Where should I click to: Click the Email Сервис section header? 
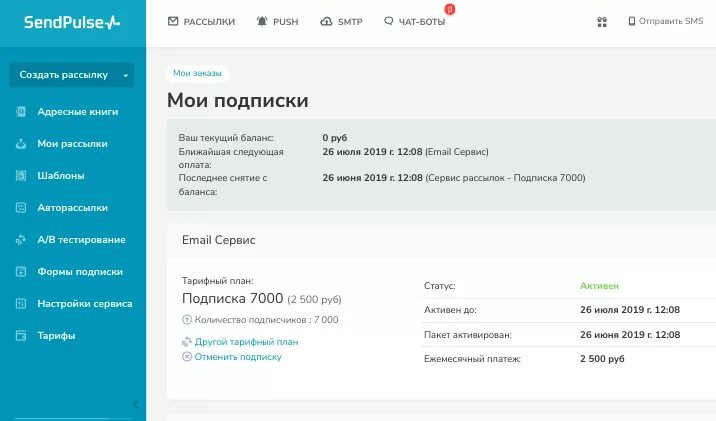(x=218, y=240)
